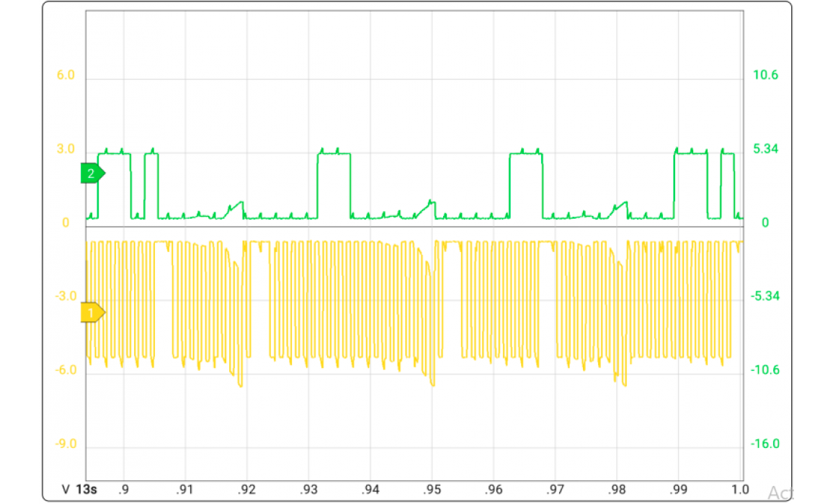
Task: Click the yellow 3.0 scale label
Action: [66, 150]
